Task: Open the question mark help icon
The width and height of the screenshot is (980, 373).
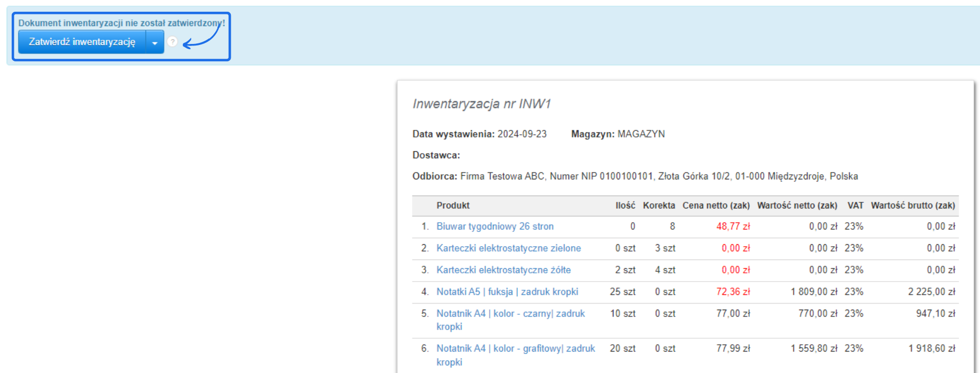Action: pos(173,42)
